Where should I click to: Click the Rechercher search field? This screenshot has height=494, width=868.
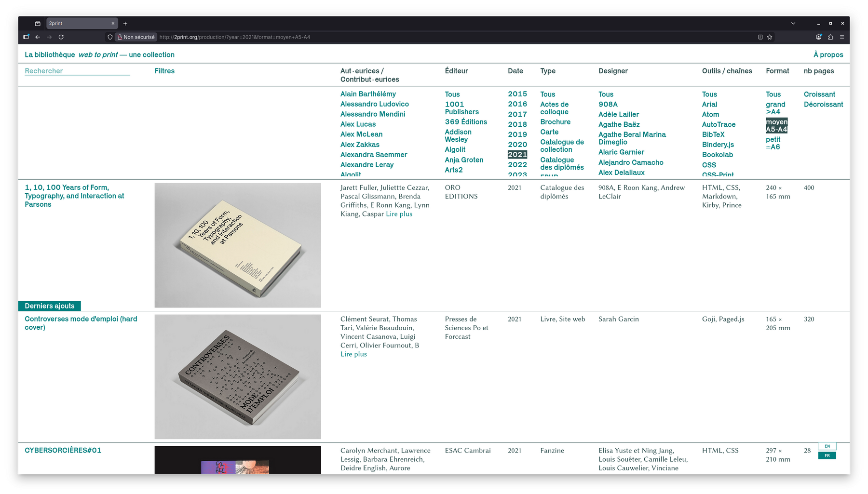77,71
